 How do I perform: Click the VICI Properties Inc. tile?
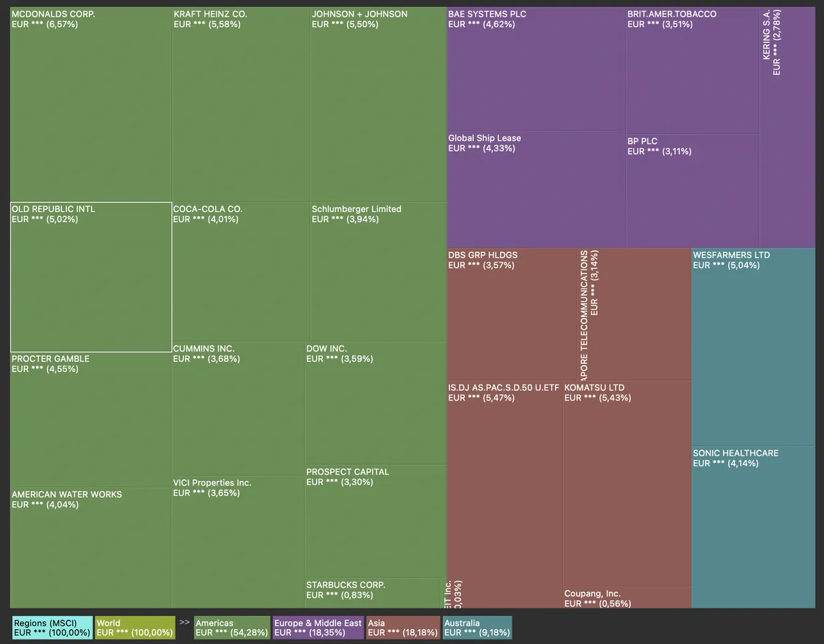pyautogui.click(x=238, y=542)
